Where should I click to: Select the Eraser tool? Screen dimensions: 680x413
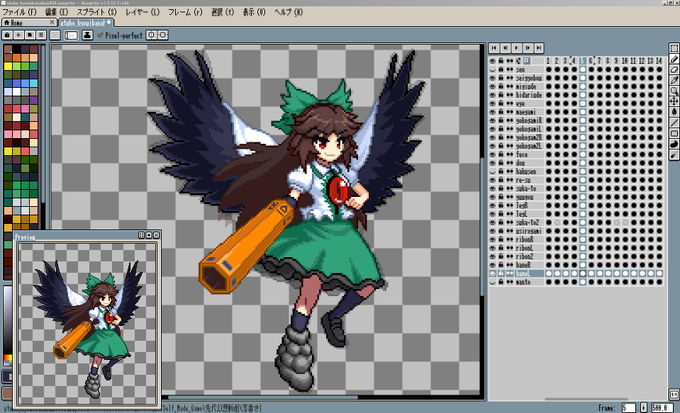[x=674, y=69]
